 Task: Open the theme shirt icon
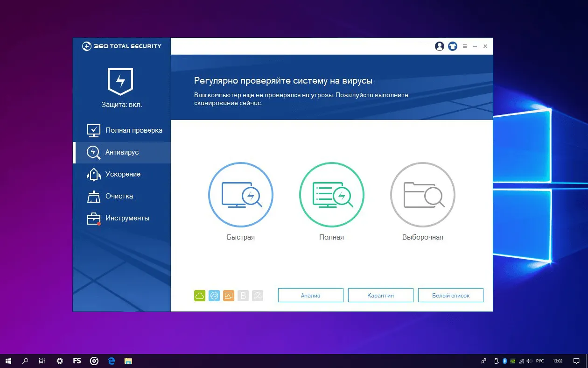coord(452,46)
